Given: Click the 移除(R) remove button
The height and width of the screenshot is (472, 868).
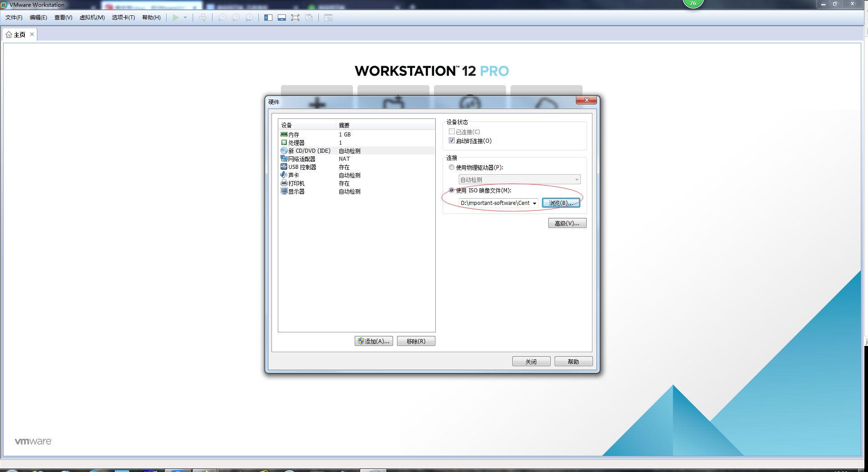Looking at the screenshot, I should 416,341.
